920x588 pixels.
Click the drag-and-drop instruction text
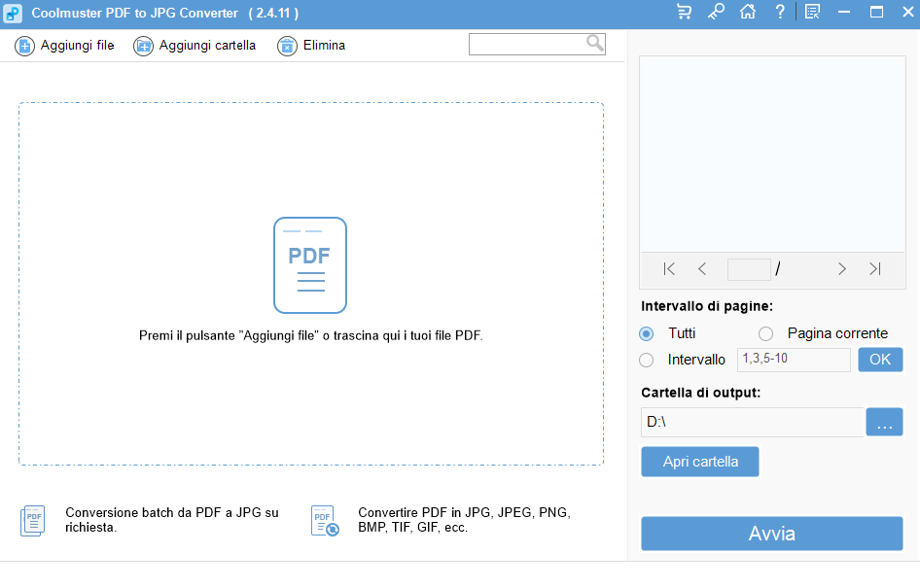[311, 336]
